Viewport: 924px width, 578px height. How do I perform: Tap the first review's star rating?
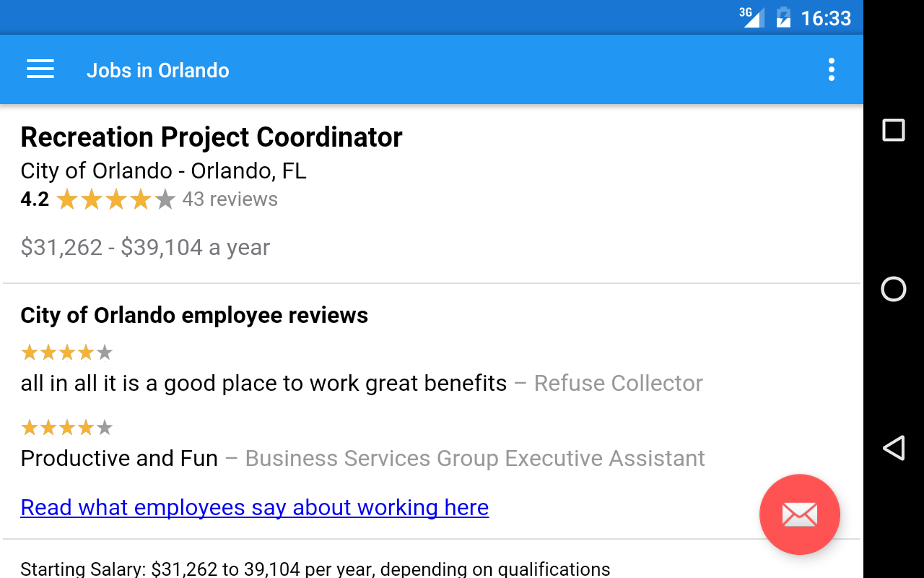[67, 353]
